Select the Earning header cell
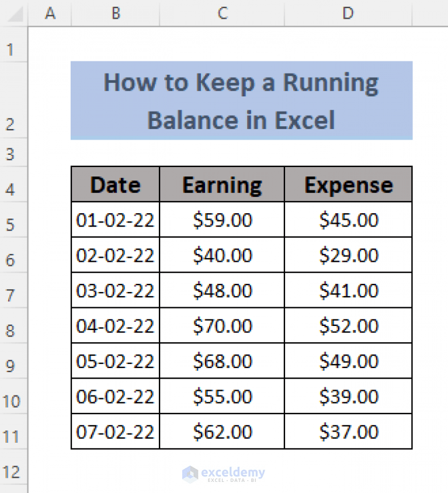448x493 pixels. (222, 184)
